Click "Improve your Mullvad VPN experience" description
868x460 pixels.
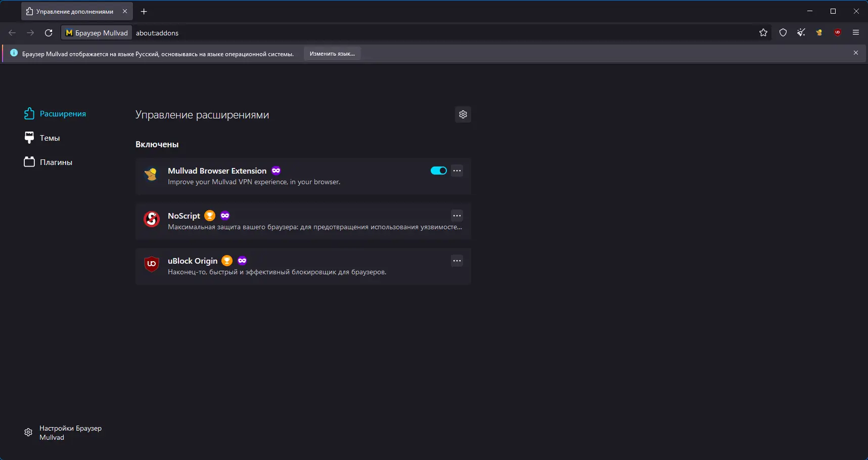[254, 182]
